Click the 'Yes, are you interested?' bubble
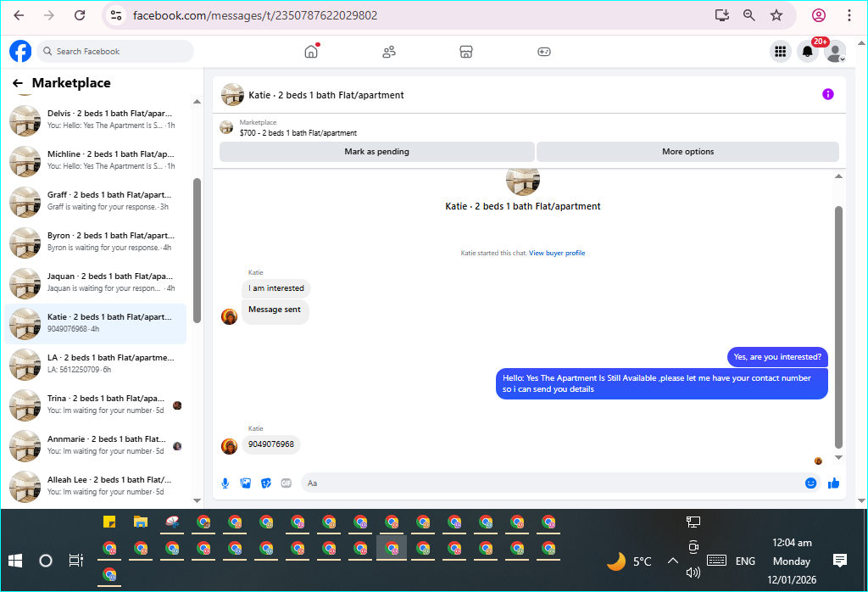 (777, 357)
